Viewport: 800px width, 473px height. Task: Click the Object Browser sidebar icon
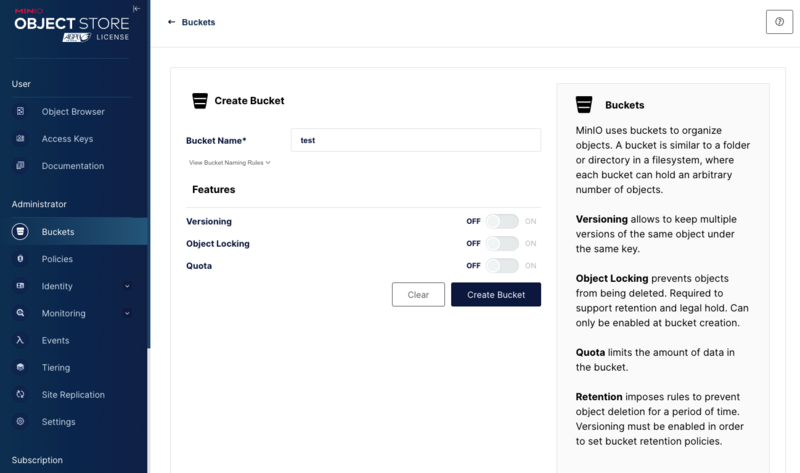click(20, 112)
